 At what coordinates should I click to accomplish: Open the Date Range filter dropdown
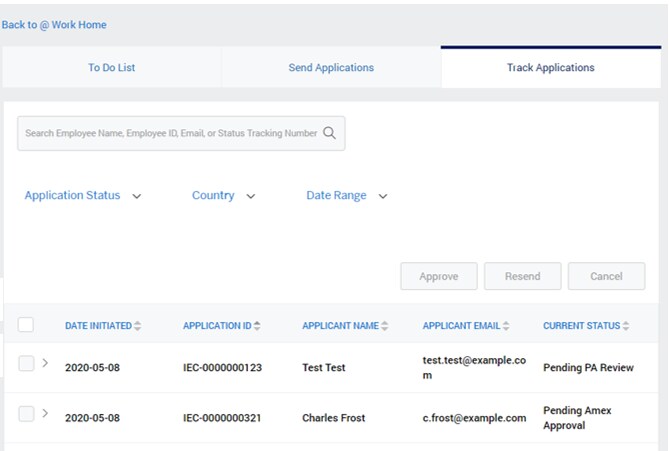(x=346, y=196)
